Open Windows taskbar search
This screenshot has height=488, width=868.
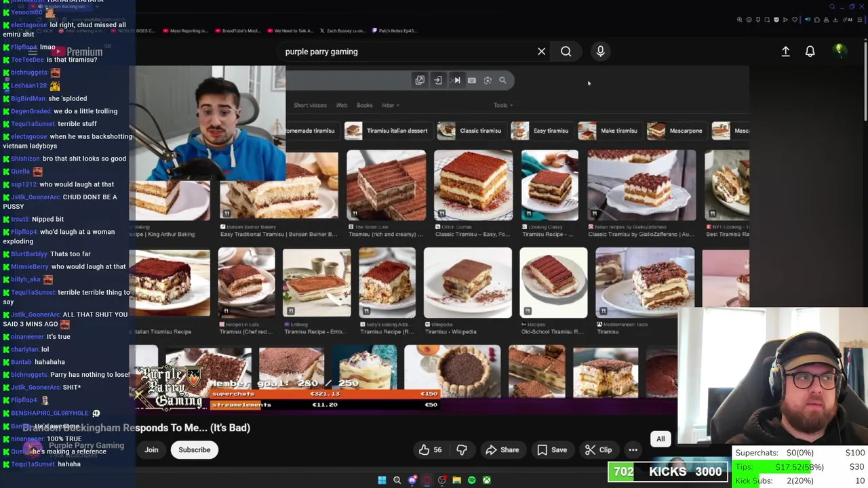click(397, 480)
